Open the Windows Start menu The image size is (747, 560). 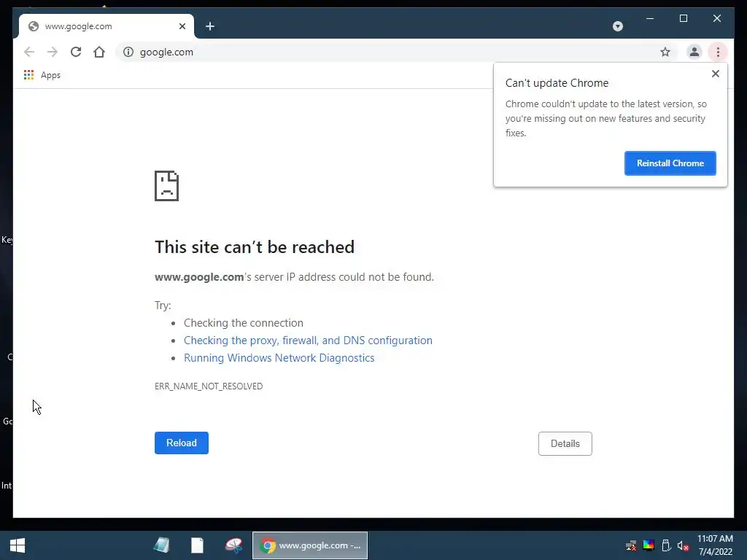(x=18, y=545)
